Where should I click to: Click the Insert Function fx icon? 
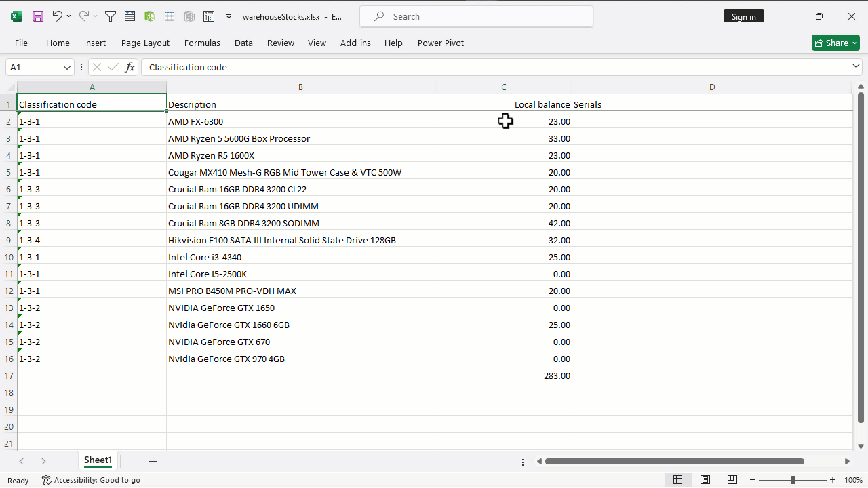click(130, 67)
